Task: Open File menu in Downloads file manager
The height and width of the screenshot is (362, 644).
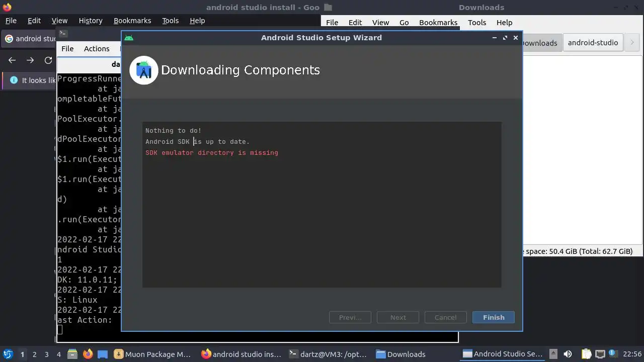Action: [x=332, y=22]
